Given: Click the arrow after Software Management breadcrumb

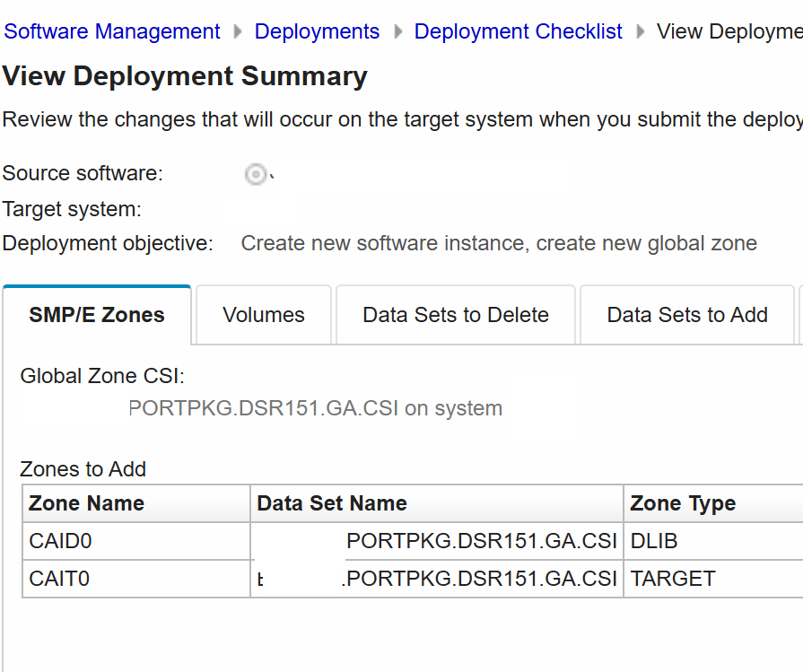Looking at the screenshot, I should 238,31.
